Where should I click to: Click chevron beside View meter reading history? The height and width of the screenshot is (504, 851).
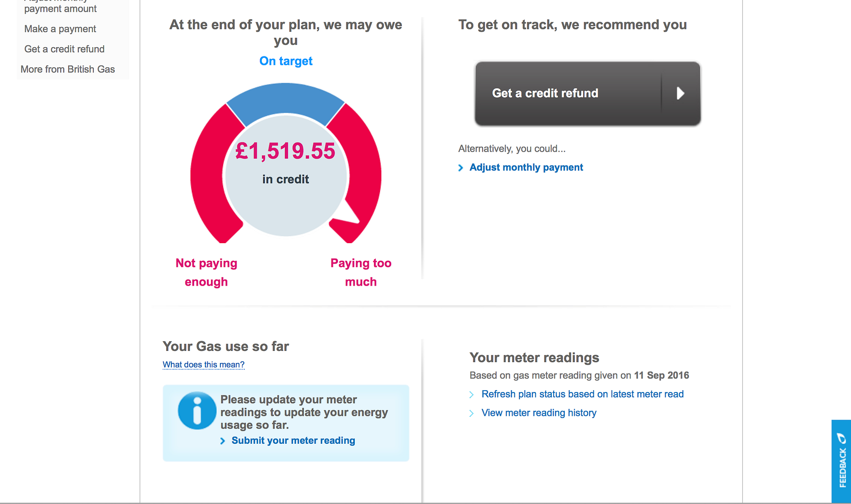click(471, 413)
